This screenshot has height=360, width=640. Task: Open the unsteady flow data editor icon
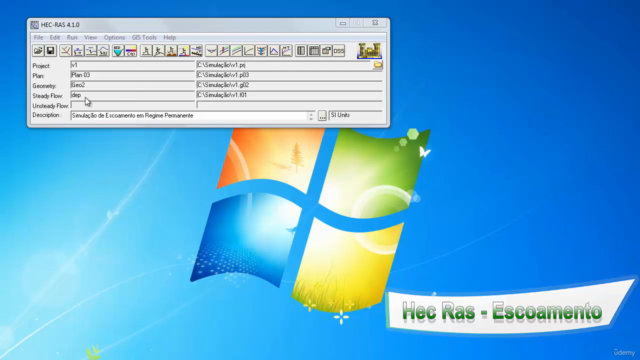pyautogui.click(x=104, y=51)
